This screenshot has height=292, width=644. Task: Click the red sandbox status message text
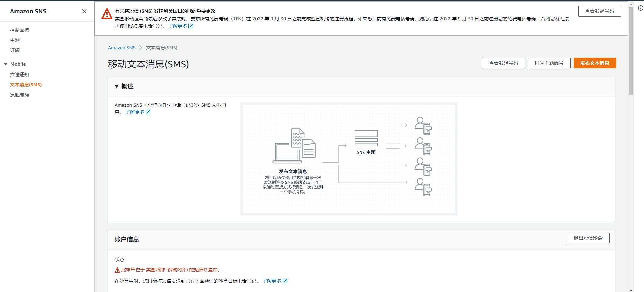tap(171, 270)
